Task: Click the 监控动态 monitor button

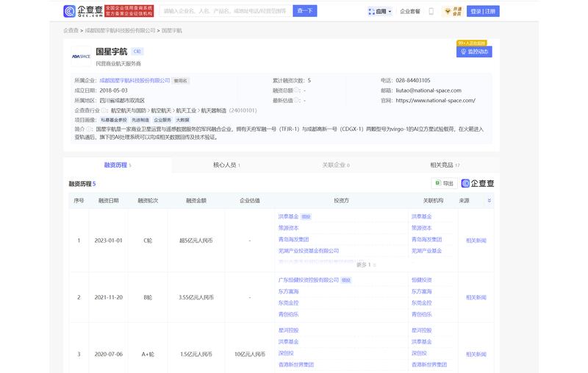Action: pos(474,51)
